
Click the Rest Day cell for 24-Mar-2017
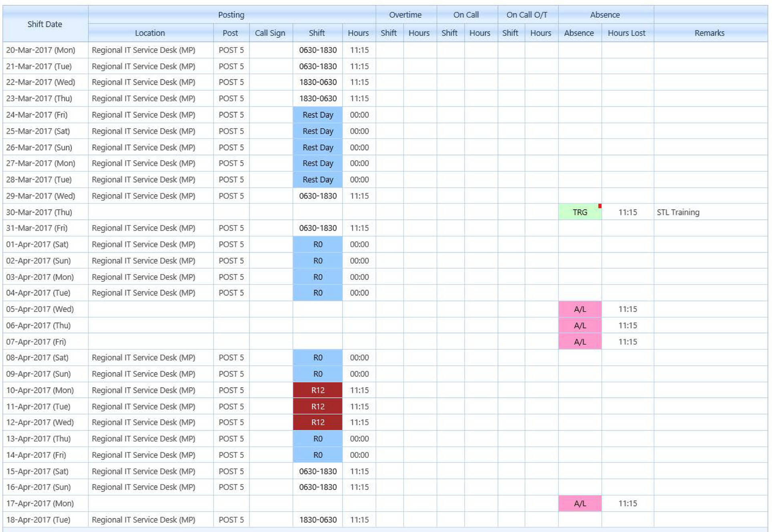(317, 115)
